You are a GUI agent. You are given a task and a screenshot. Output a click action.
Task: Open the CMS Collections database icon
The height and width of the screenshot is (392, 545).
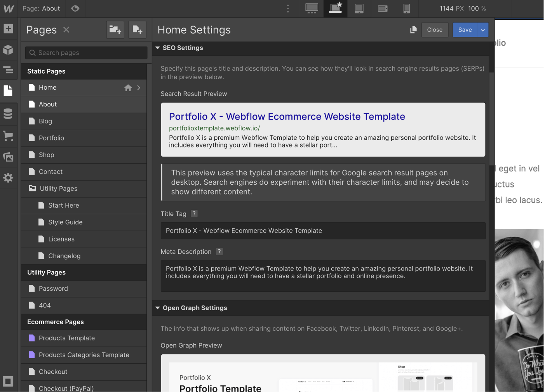coord(8,114)
